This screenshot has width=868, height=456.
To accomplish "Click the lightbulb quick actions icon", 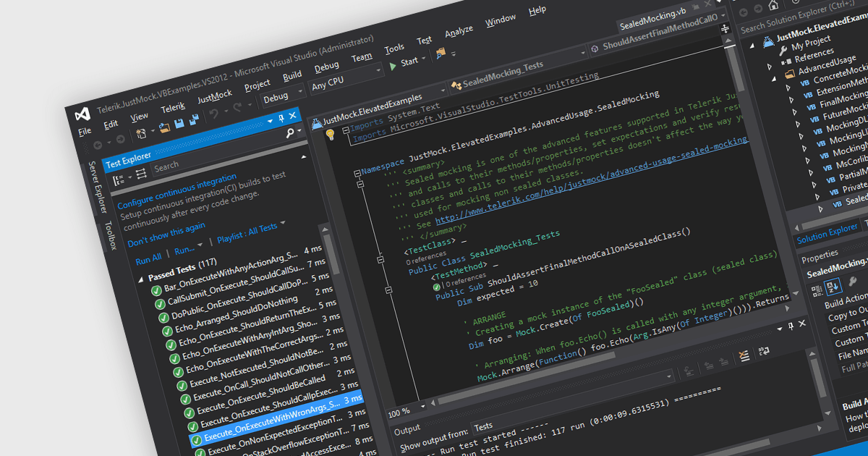I will [x=331, y=134].
